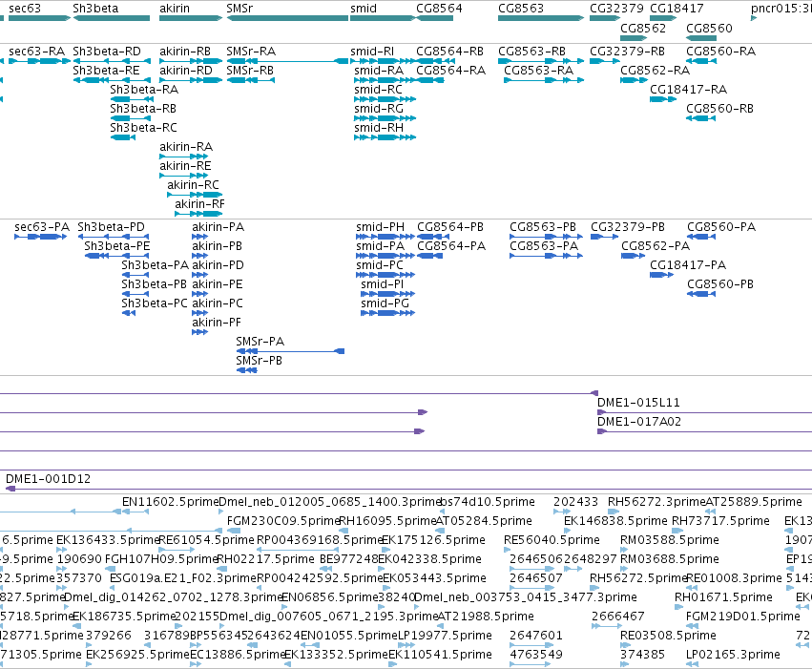The width and height of the screenshot is (812, 669).
Task: Select the smid gene label
Action: tap(364, 9)
